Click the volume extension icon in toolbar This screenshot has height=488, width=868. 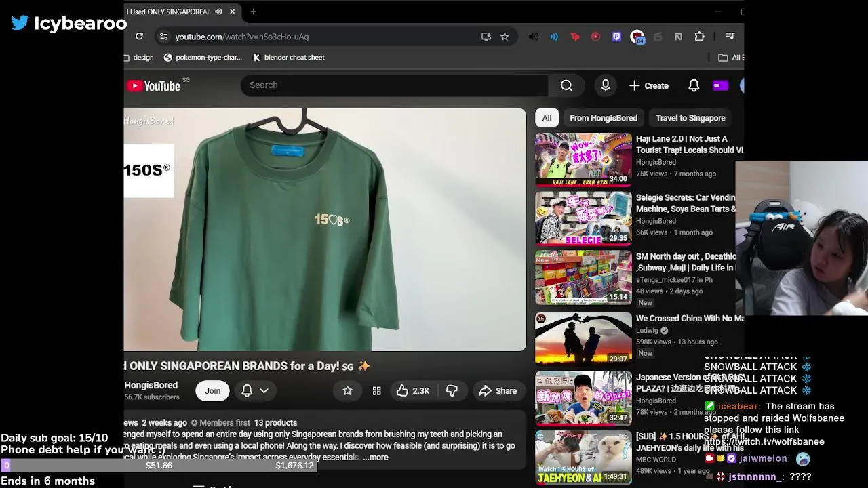[534, 37]
